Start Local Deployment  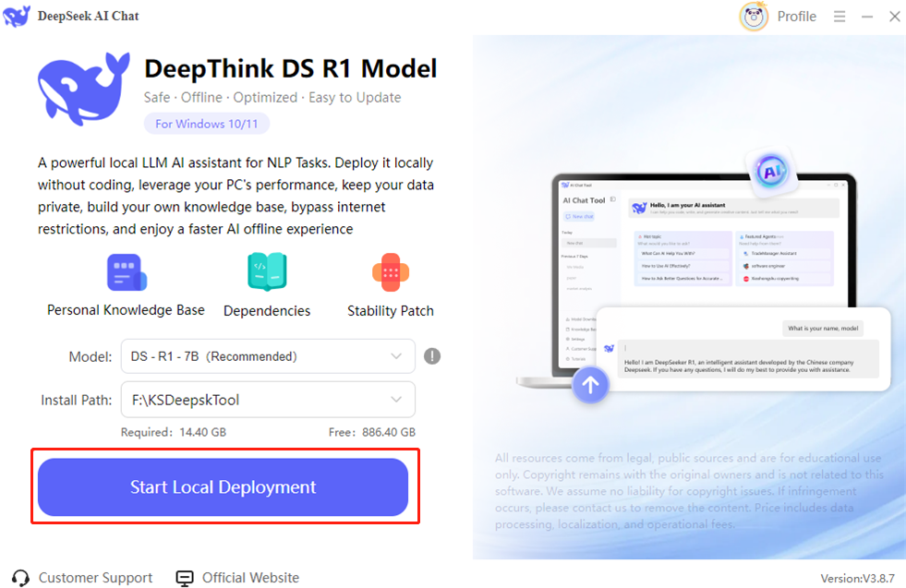[223, 486]
